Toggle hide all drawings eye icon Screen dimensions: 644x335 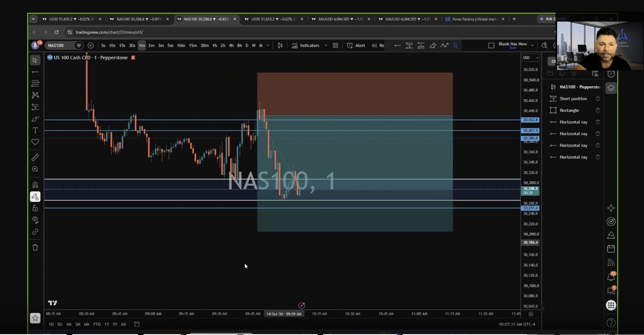point(35,220)
